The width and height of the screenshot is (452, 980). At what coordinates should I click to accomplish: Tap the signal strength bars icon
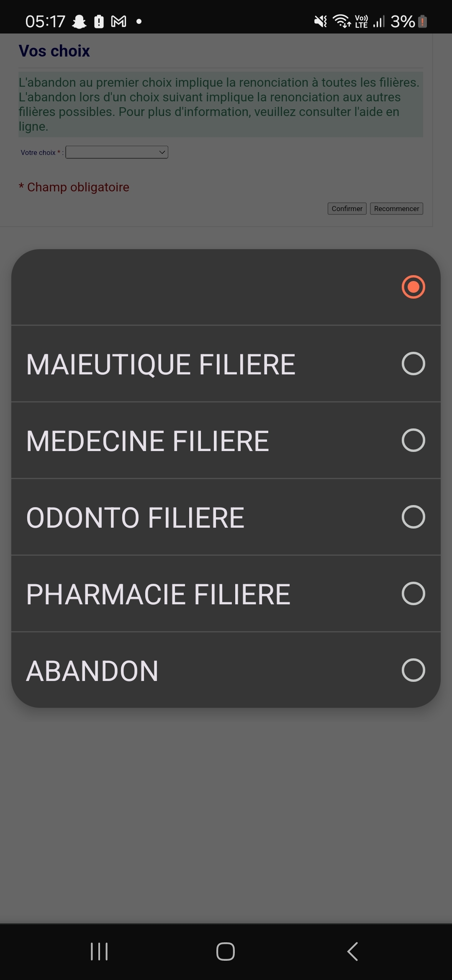pos(379,21)
